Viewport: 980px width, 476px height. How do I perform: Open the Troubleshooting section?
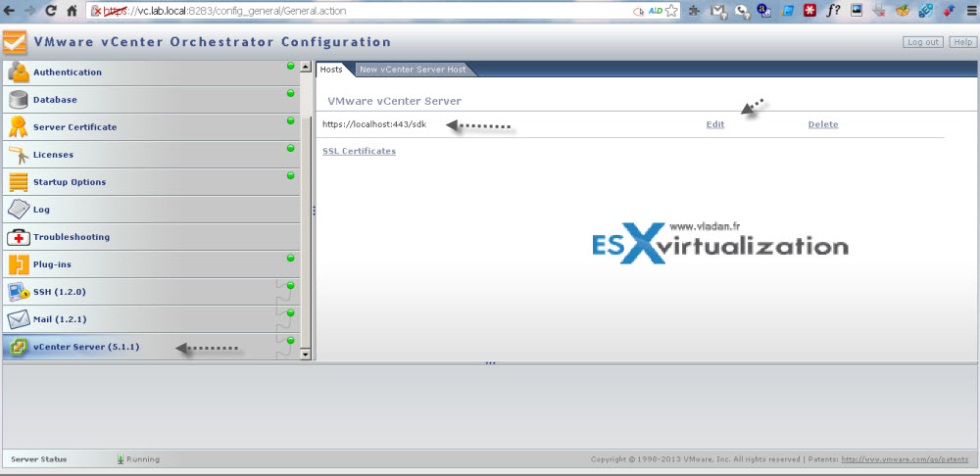(x=151, y=237)
